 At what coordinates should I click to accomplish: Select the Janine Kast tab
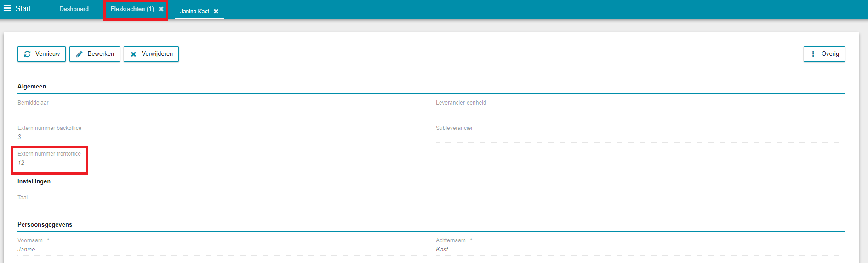tap(194, 12)
